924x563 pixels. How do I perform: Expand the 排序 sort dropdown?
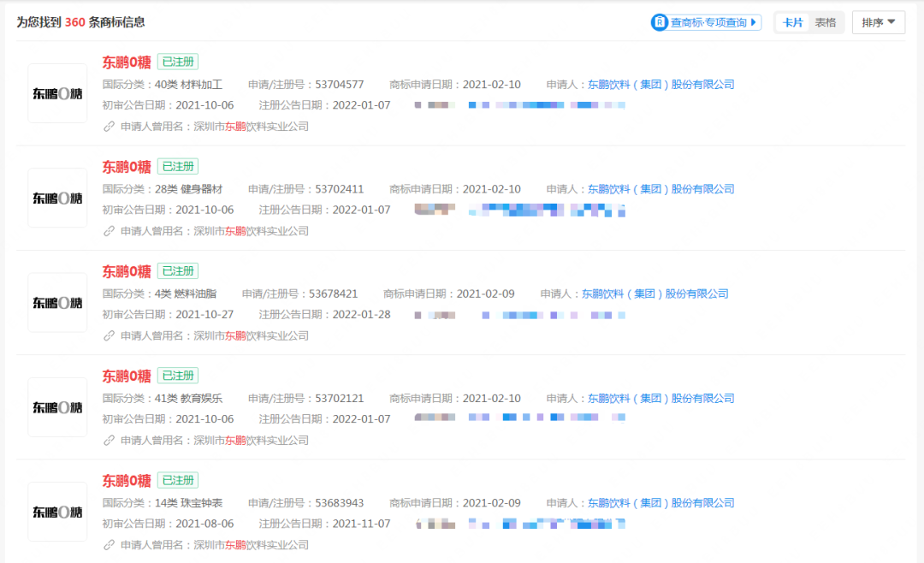coord(878,23)
